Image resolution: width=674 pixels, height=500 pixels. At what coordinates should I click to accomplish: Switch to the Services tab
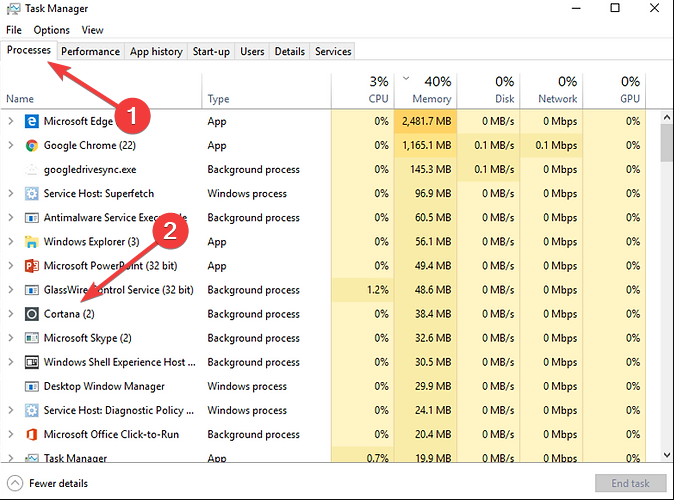point(333,52)
